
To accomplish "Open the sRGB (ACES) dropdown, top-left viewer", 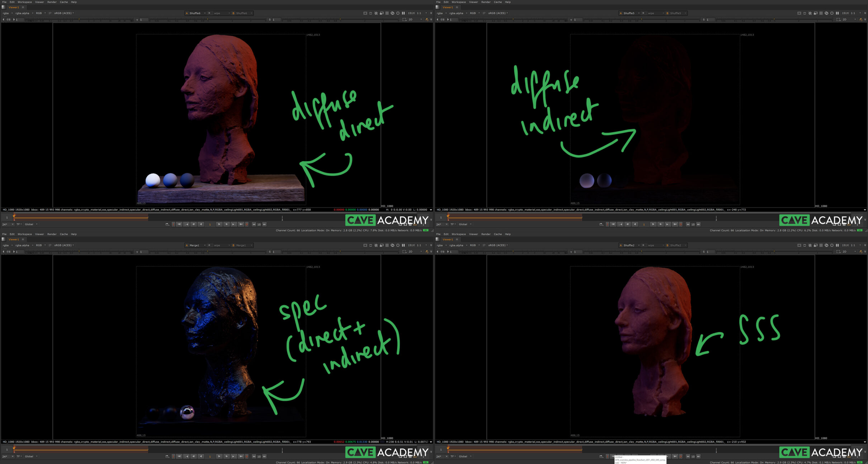I will (64, 13).
